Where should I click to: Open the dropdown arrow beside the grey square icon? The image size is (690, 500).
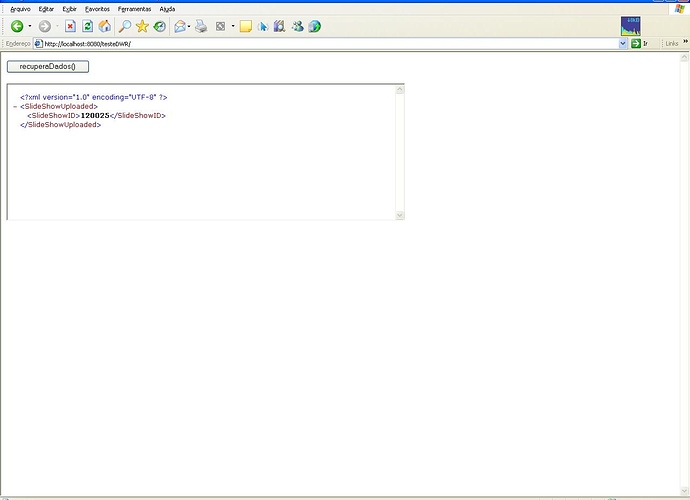tap(233, 26)
